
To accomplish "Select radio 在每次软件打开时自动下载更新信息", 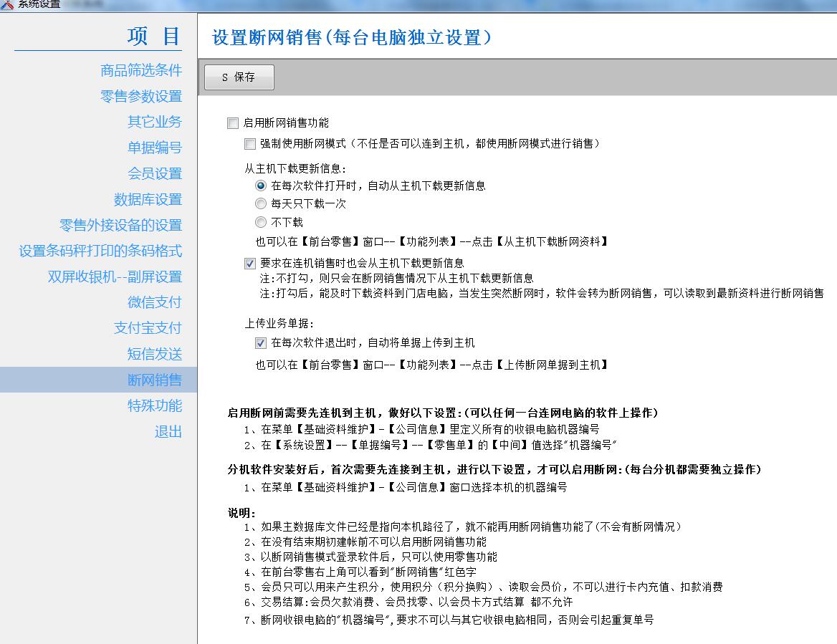I will click(x=261, y=186).
